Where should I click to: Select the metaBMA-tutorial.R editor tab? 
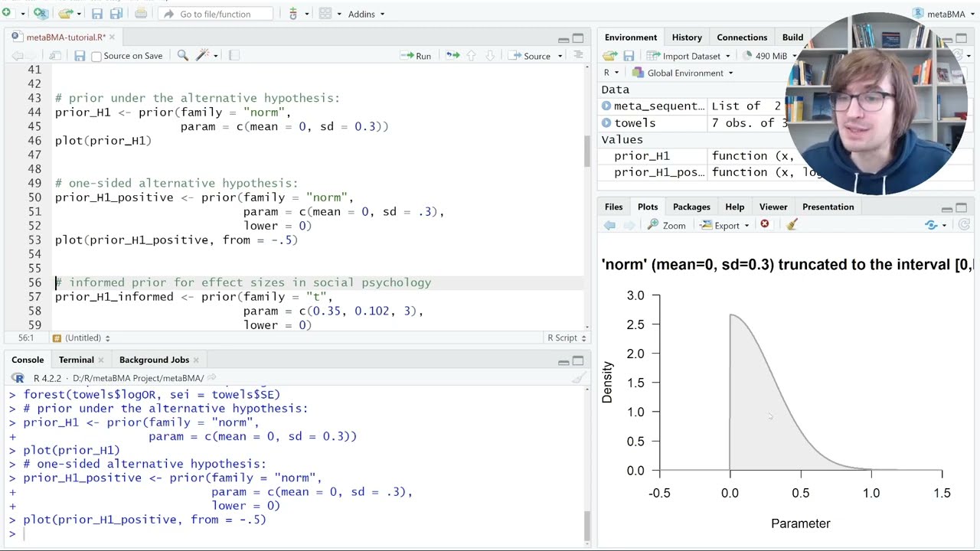click(65, 37)
